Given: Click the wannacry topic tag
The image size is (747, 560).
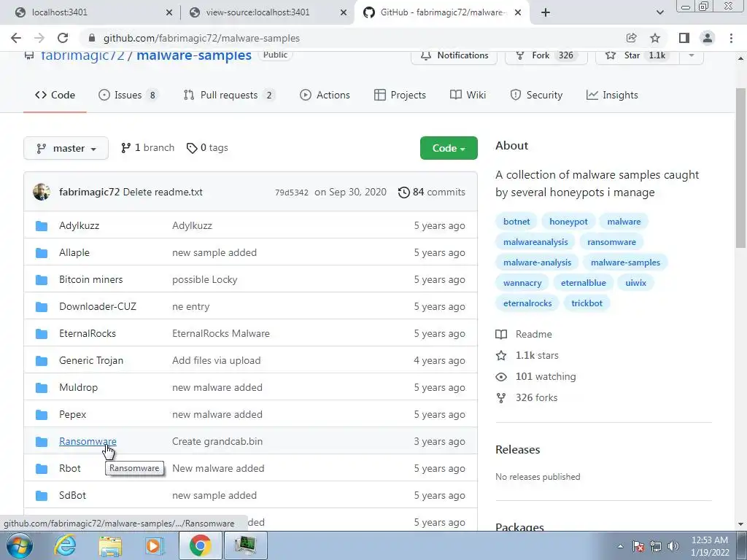Looking at the screenshot, I should [x=522, y=283].
